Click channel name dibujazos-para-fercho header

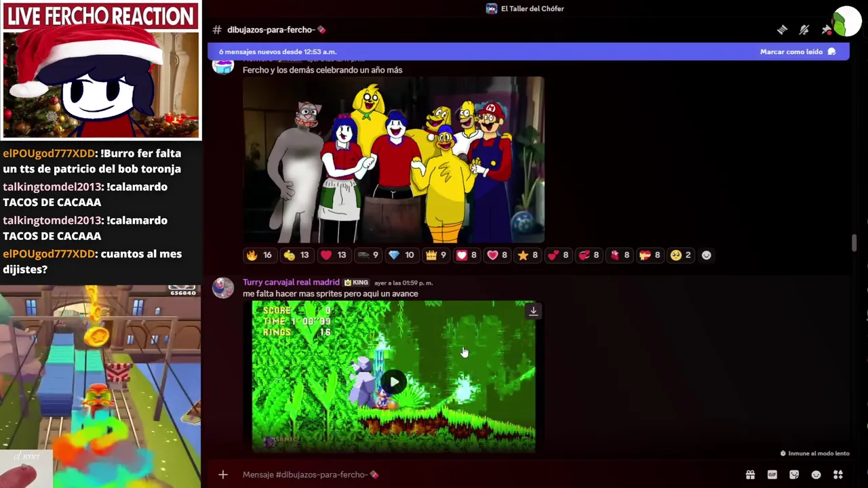(x=271, y=30)
